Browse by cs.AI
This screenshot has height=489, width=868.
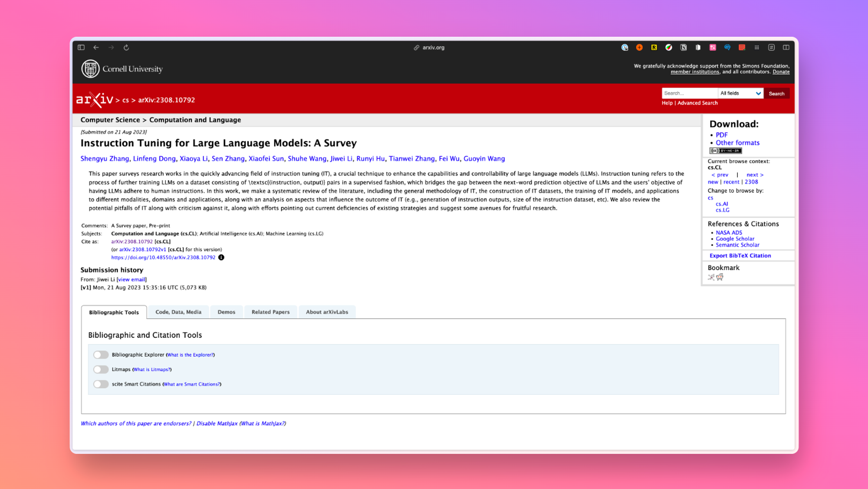722,204
